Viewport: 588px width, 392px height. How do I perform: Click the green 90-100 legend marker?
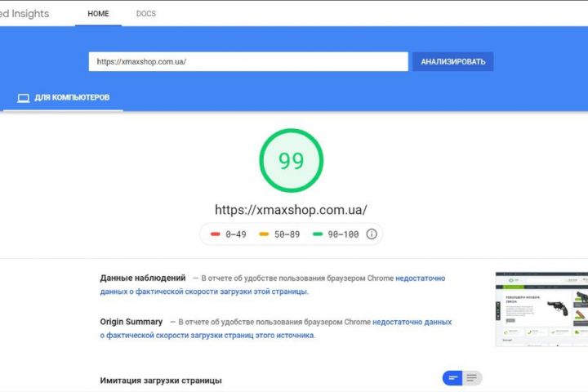tap(319, 234)
